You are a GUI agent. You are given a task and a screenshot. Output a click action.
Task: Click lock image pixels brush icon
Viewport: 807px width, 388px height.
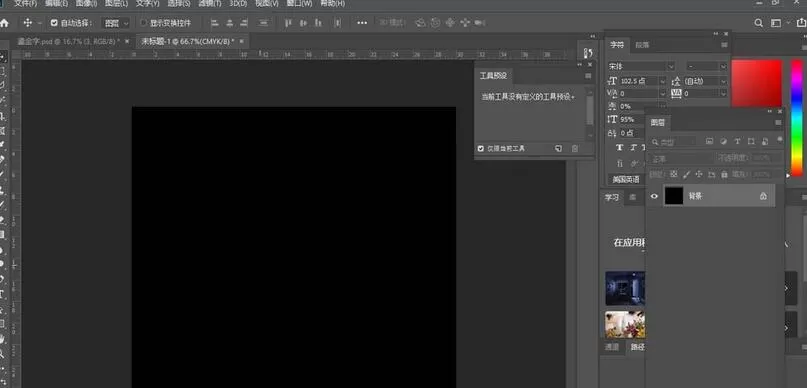[686, 174]
